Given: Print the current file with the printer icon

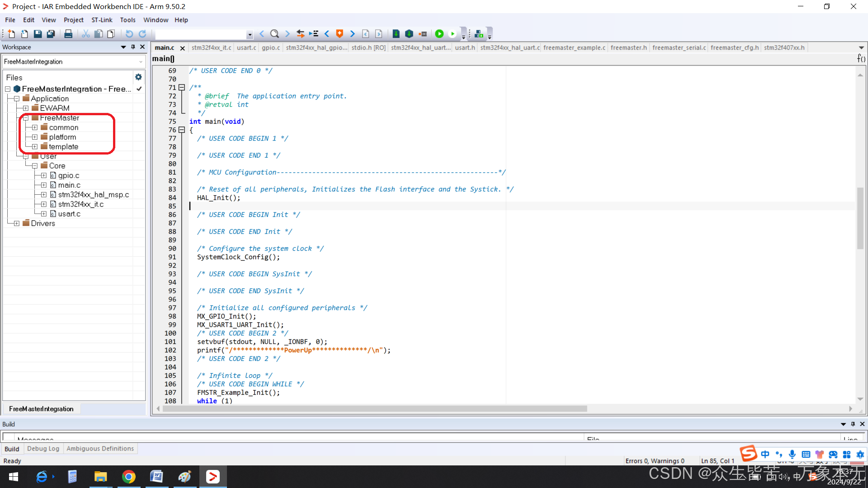Looking at the screenshot, I should click(x=68, y=33).
